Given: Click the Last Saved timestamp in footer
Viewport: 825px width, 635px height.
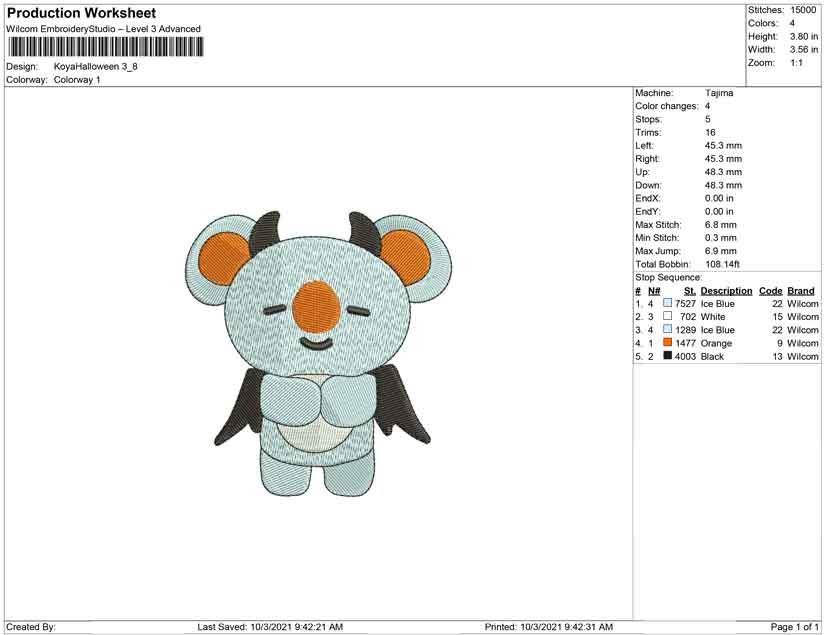Looking at the screenshot, I should (270, 627).
